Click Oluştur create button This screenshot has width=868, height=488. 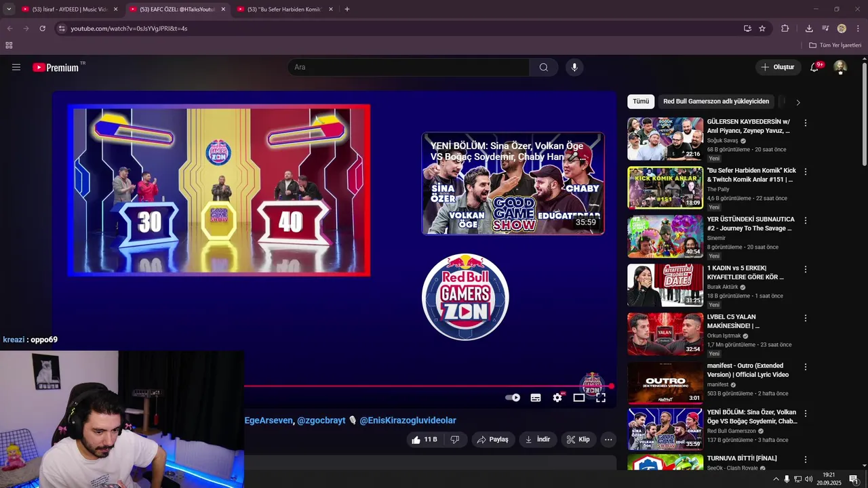point(778,67)
